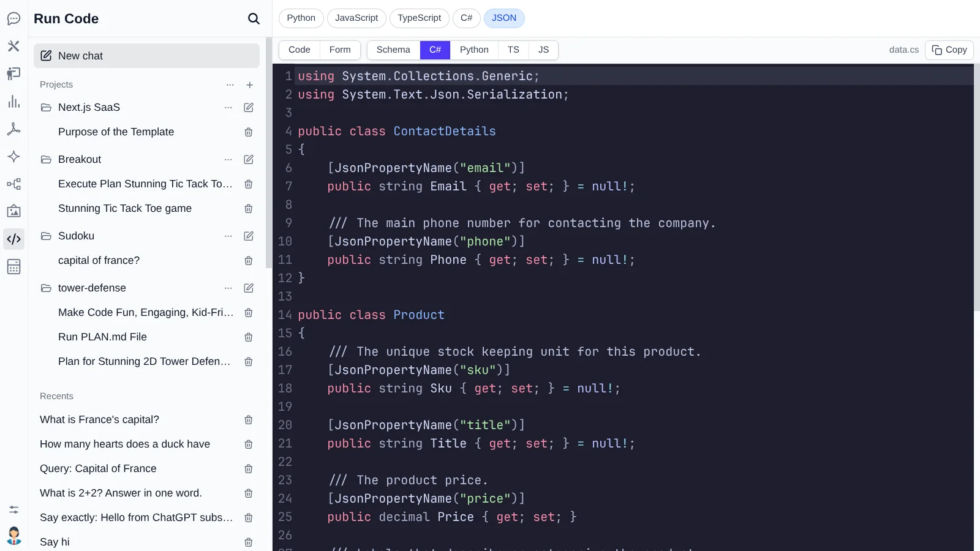Select the JavaScript language pill

tap(356, 18)
